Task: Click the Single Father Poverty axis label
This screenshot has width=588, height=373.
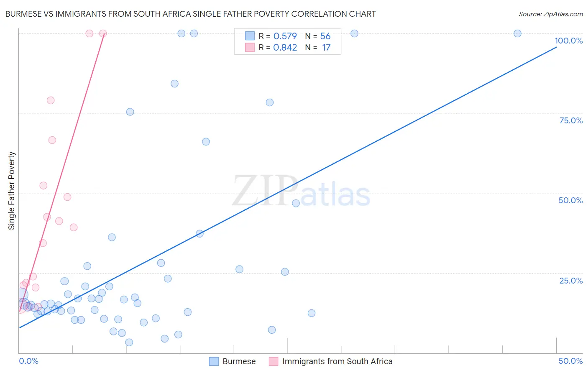Action: [12, 191]
